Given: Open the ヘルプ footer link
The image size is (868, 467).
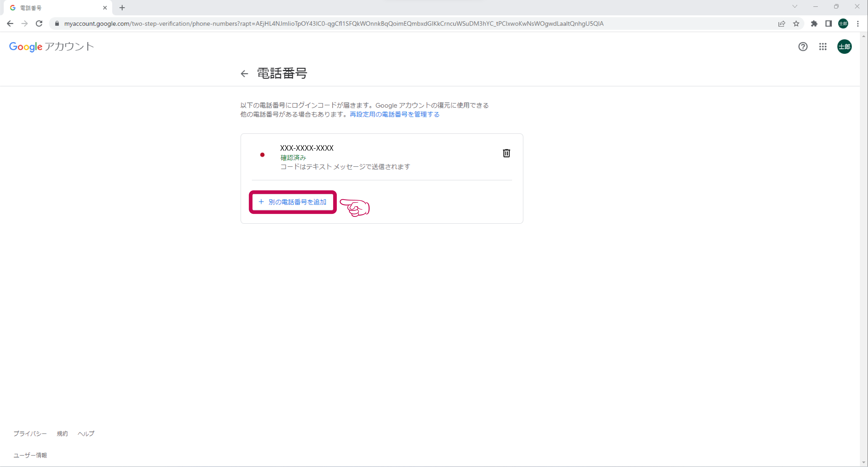Looking at the screenshot, I should tap(86, 434).
